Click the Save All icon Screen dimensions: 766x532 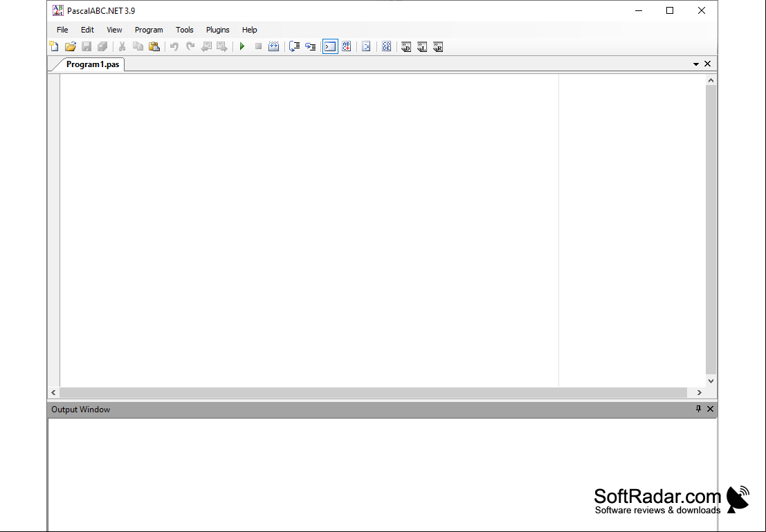pyautogui.click(x=102, y=46)
